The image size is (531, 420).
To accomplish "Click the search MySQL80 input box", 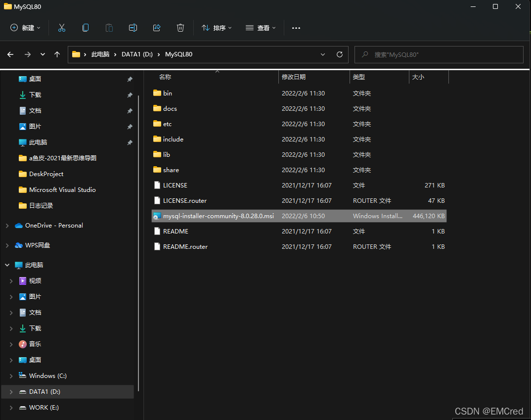I will 439,54.
